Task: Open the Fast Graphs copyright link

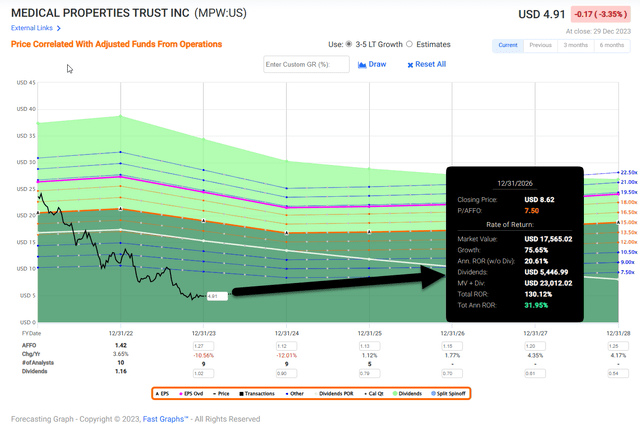Action: tap(165, 419)
